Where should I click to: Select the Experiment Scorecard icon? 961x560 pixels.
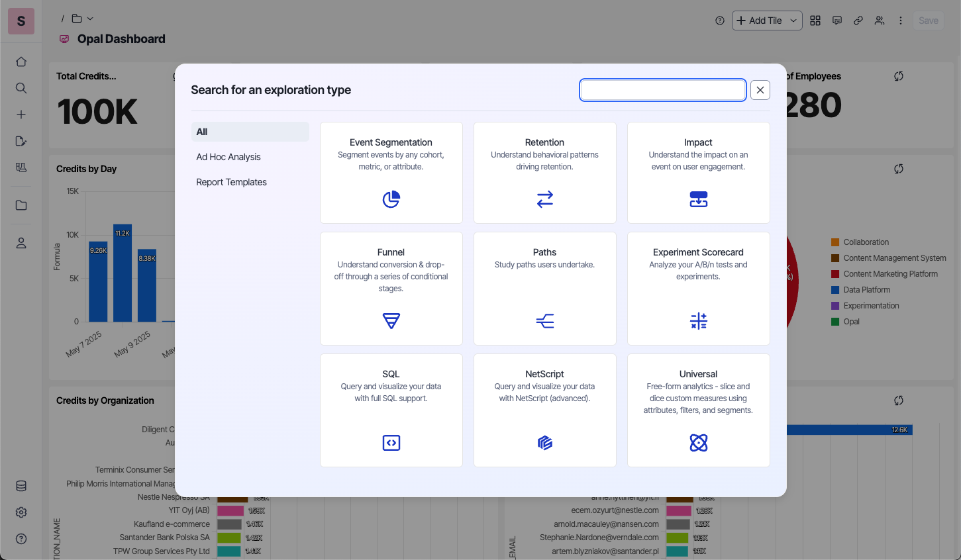[x=698, y=321]
